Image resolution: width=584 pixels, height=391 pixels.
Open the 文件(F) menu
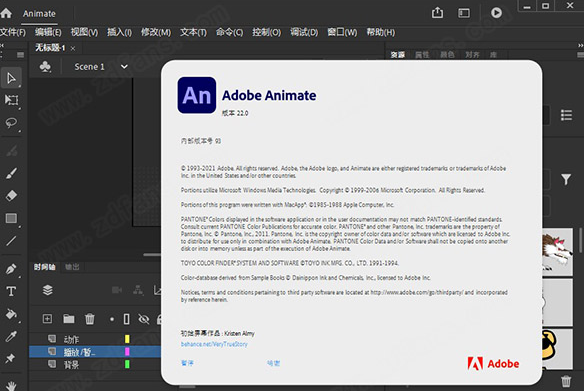click(x=13, y=32)
